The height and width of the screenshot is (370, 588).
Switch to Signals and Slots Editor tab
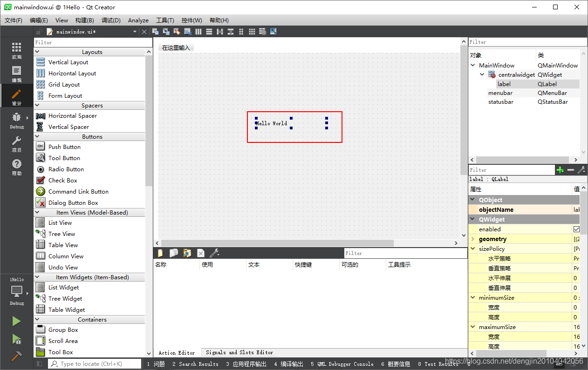pos(239,353)
